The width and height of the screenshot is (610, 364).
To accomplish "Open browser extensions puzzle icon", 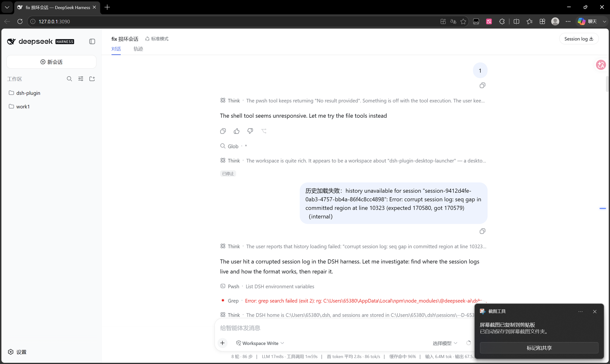I will 502,21.
